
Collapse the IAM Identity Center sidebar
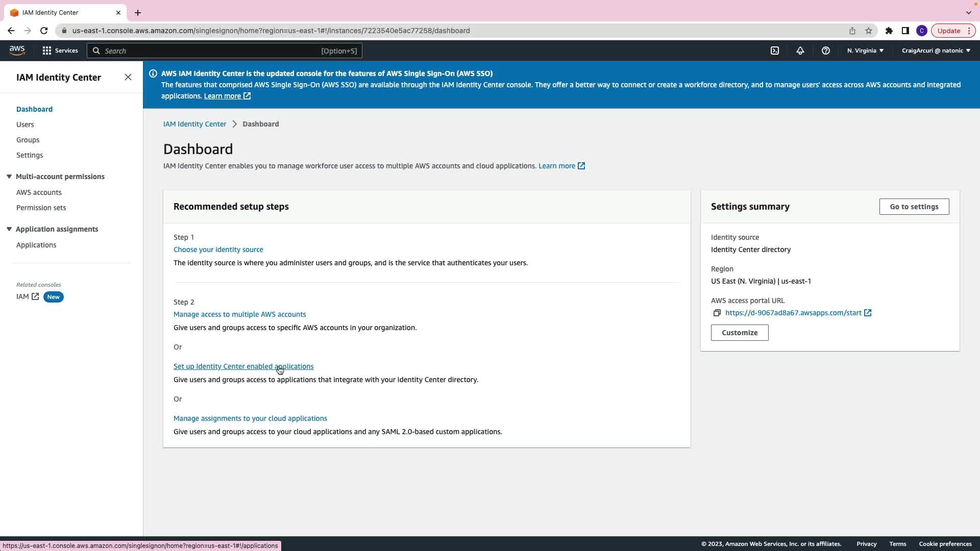coord(128,77)
